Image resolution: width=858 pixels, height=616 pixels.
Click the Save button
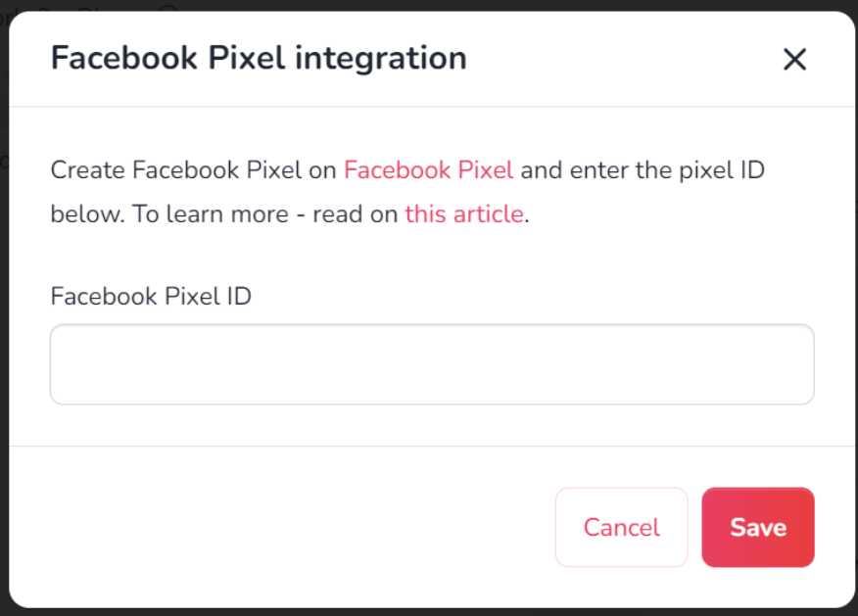[x=758, y=528]
